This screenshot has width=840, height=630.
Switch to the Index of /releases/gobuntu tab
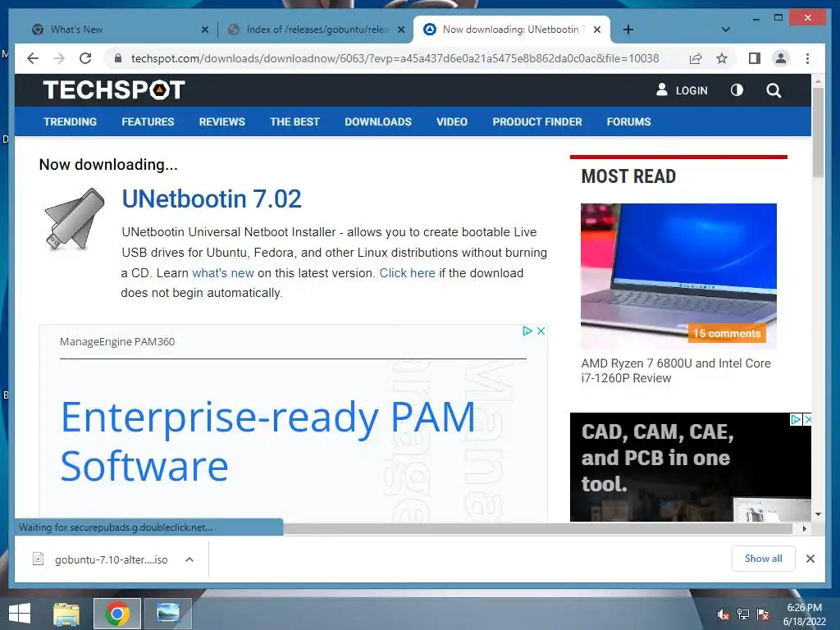tap(315, 30)
